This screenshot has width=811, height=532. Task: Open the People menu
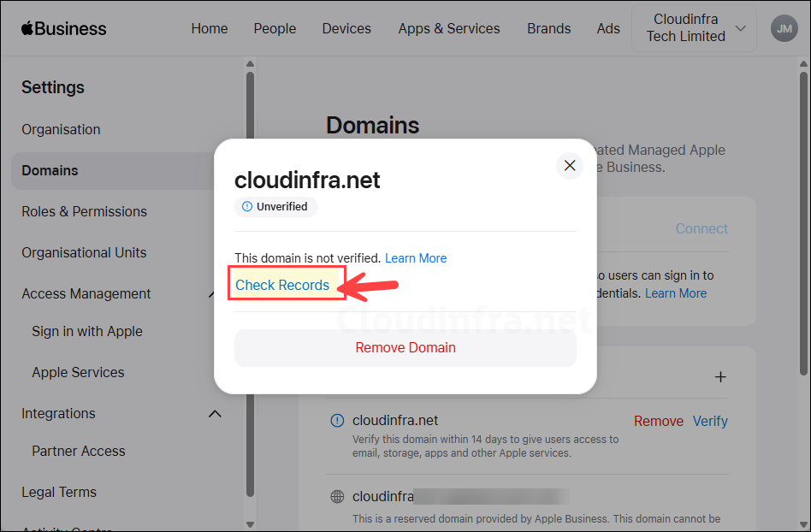pos(275,28)
